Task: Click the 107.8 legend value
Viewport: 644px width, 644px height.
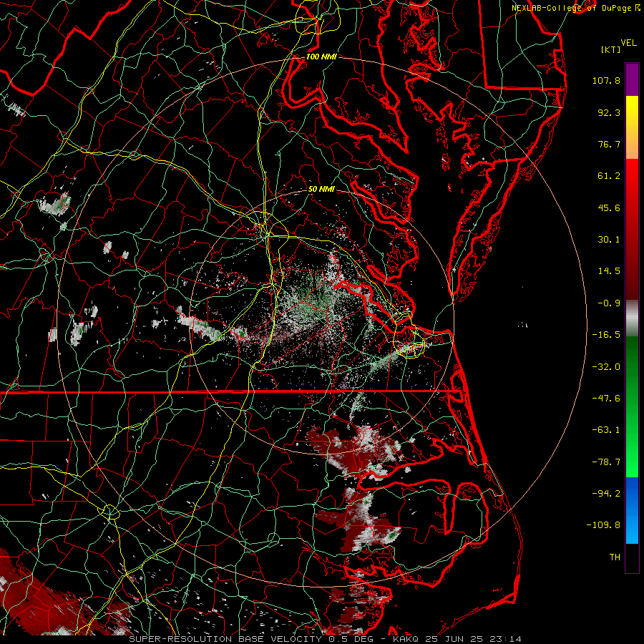Action: [x=606, y=80]
